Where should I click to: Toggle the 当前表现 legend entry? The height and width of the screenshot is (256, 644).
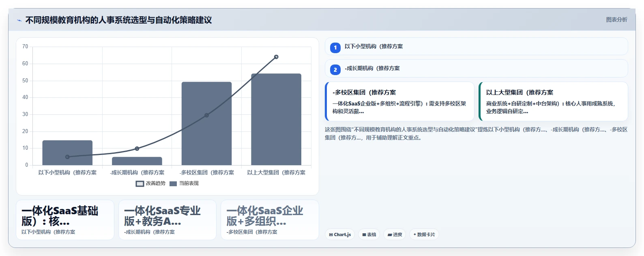(x=184, y=183)
